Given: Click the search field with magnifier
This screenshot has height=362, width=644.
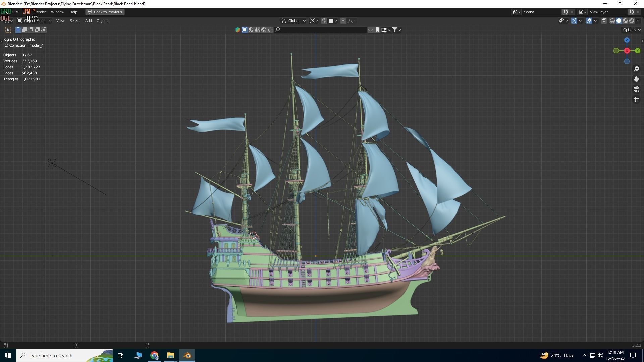Looking at the screenshot, I should 321,30.
